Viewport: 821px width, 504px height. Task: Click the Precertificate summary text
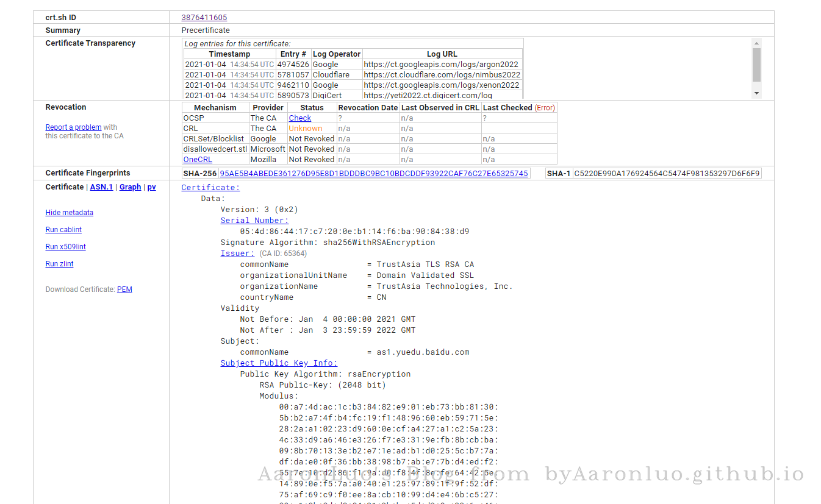[206, 30]
